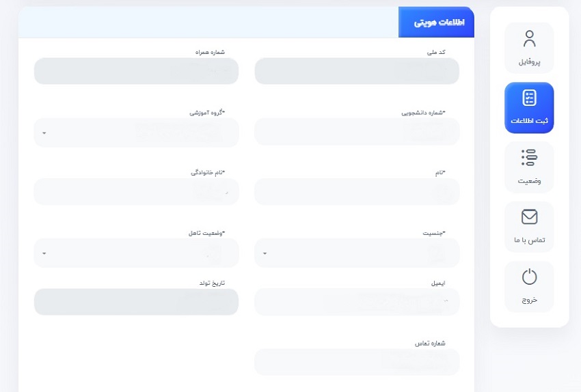Focus the نام خانوادگی field
The width and height of the screenshot is (581, 392).
[x=136, y=192]
